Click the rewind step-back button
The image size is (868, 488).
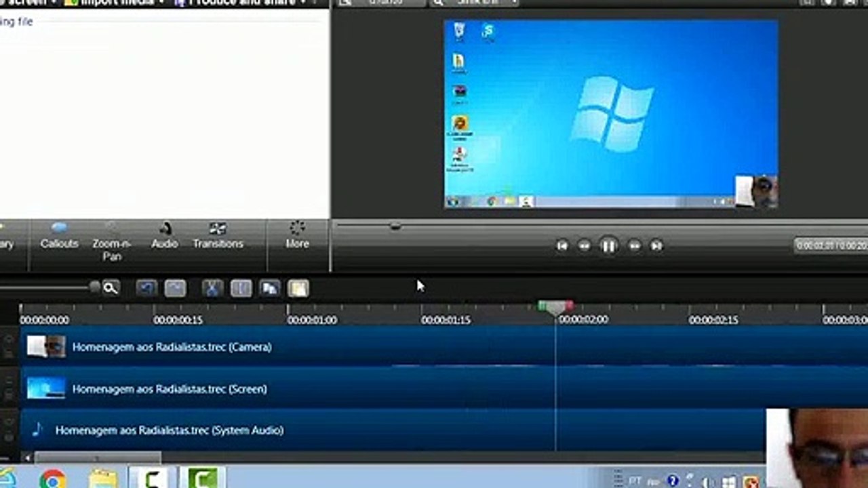(x=584, y=246)
